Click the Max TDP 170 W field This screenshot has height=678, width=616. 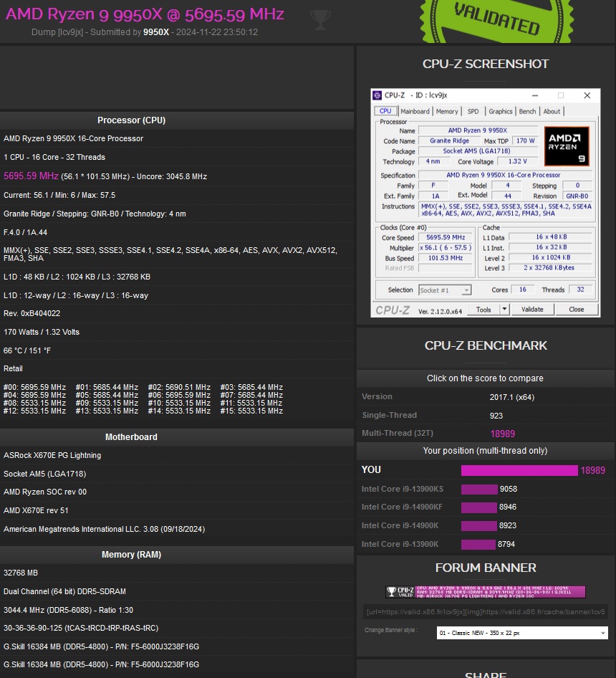tap(525, 141)
